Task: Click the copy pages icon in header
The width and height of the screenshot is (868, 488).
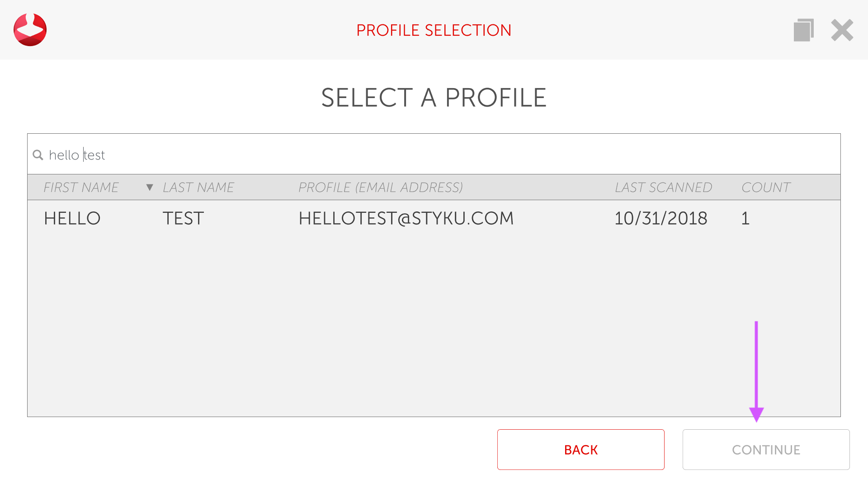Action: coord(803,30)
